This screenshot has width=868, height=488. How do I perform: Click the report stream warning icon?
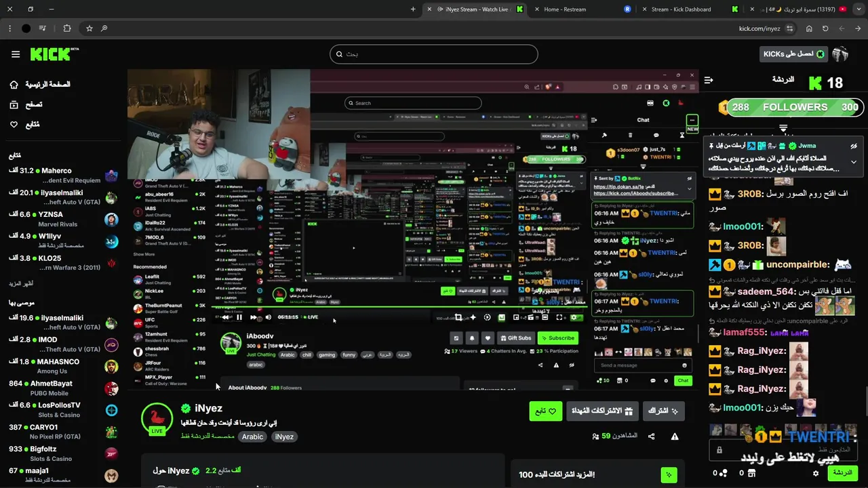tap(675, 436)
